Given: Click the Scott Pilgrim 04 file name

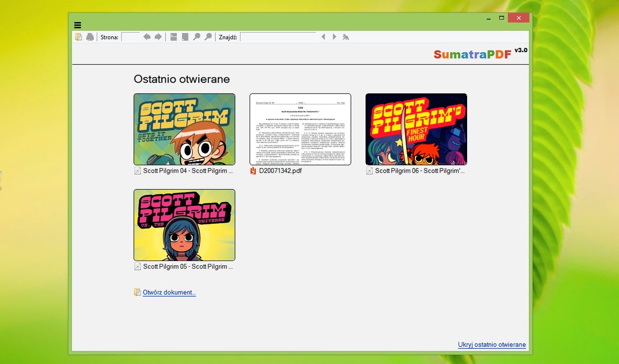Looking at the screenshot, I should (x=188, y=171).
